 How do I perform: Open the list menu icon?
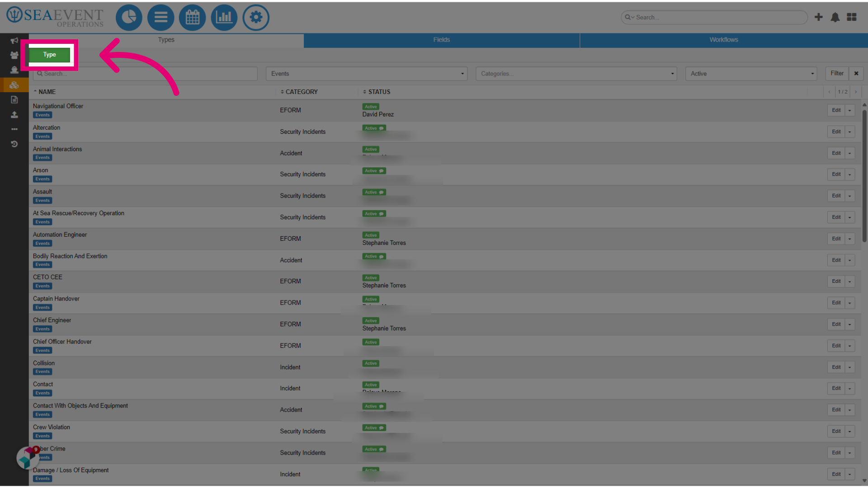pos(160,18)
